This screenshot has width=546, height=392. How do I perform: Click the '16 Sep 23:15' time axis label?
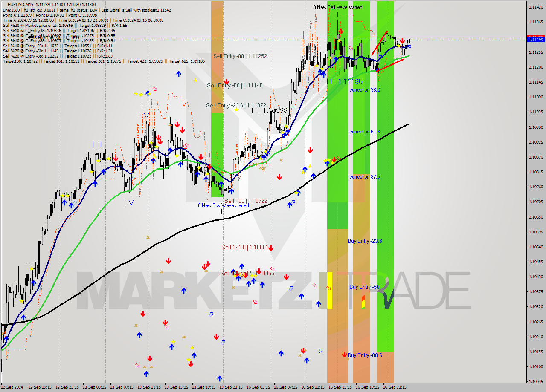pyautogui.click(x=395, y=387)
